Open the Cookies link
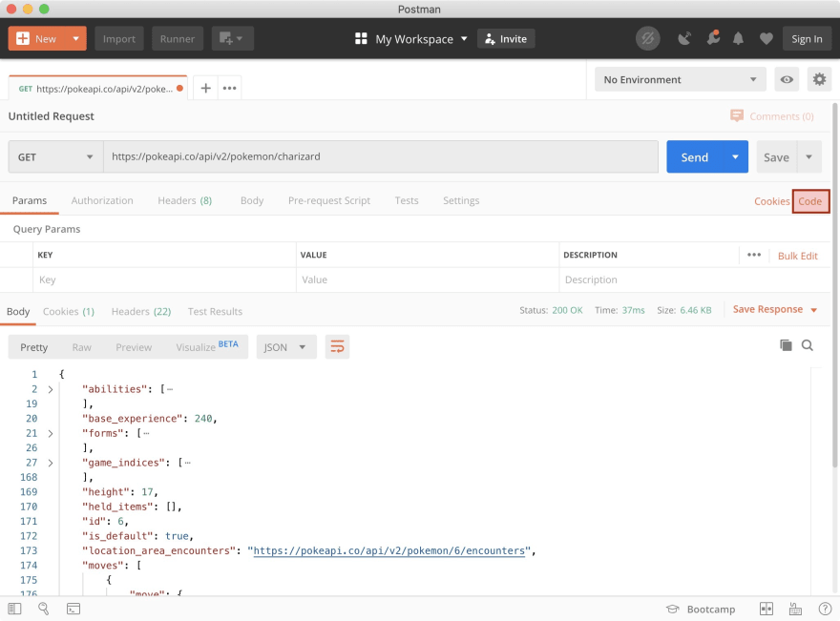Screen dimensions: 840x621 772,201
